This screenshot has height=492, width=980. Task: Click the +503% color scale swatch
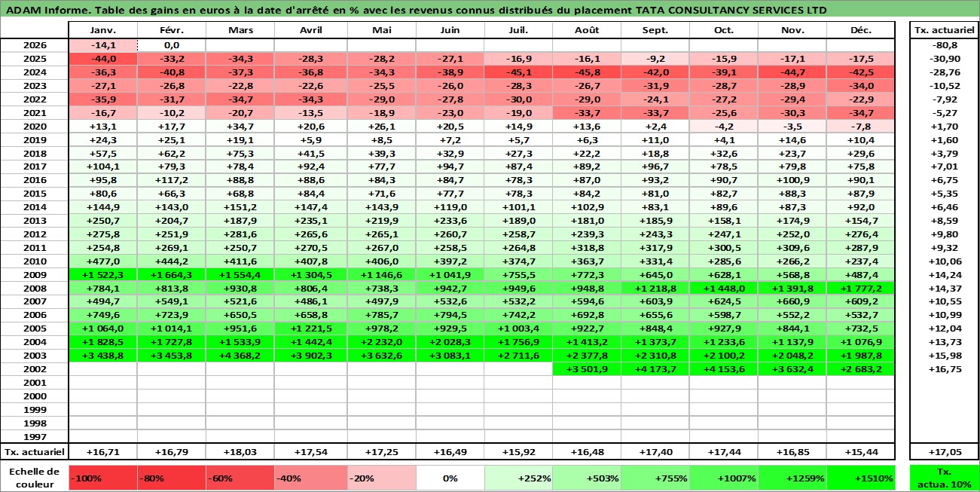click(x=586, y=478)
